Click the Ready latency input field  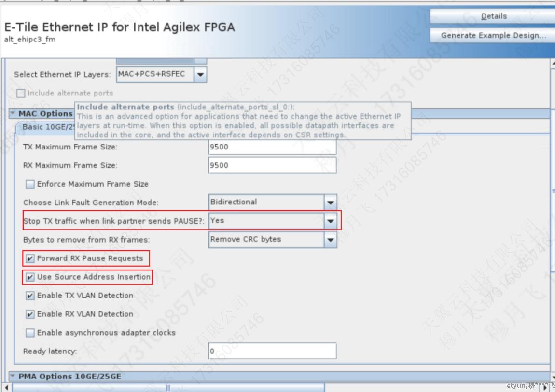[x=272, y=351]
